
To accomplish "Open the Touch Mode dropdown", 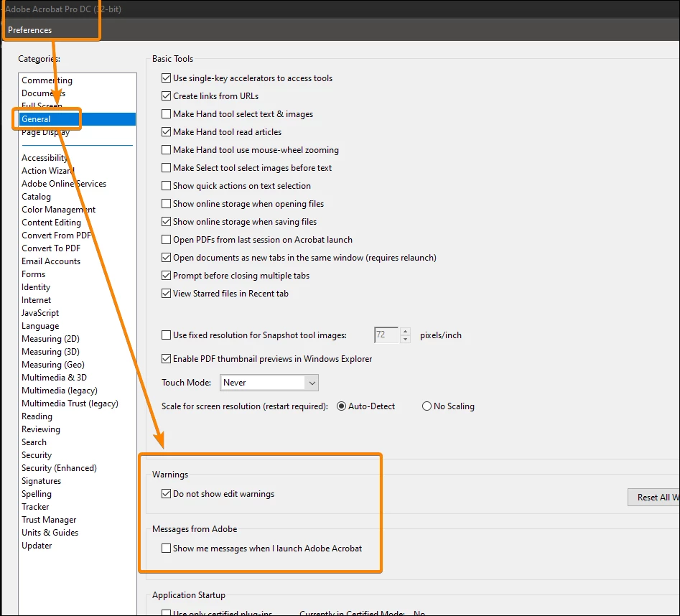I will click(x=269, y=383).
